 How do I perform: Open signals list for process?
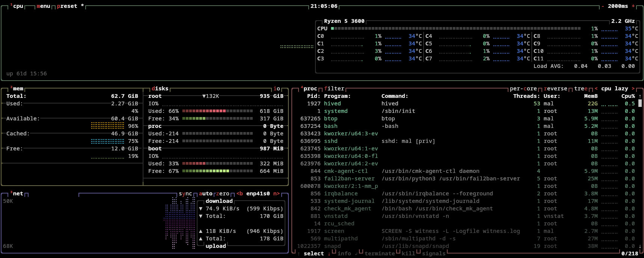tap(433, 254)
